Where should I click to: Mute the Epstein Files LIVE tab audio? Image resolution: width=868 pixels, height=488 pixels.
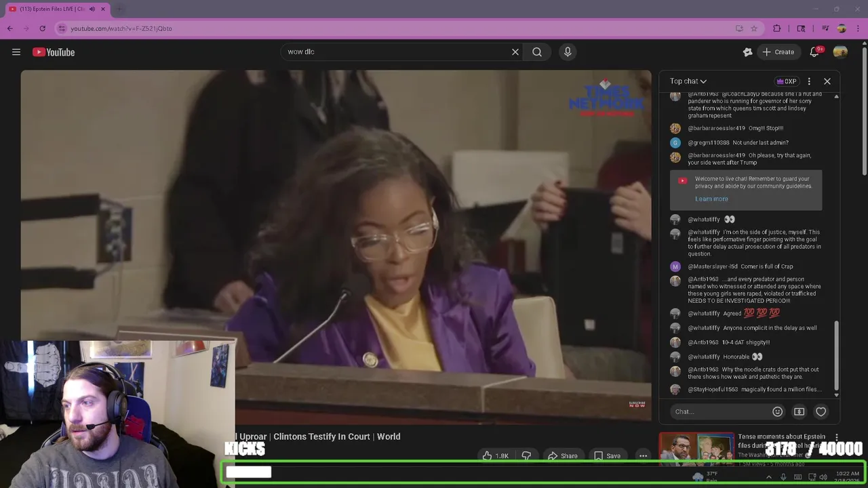click(92, 9)
